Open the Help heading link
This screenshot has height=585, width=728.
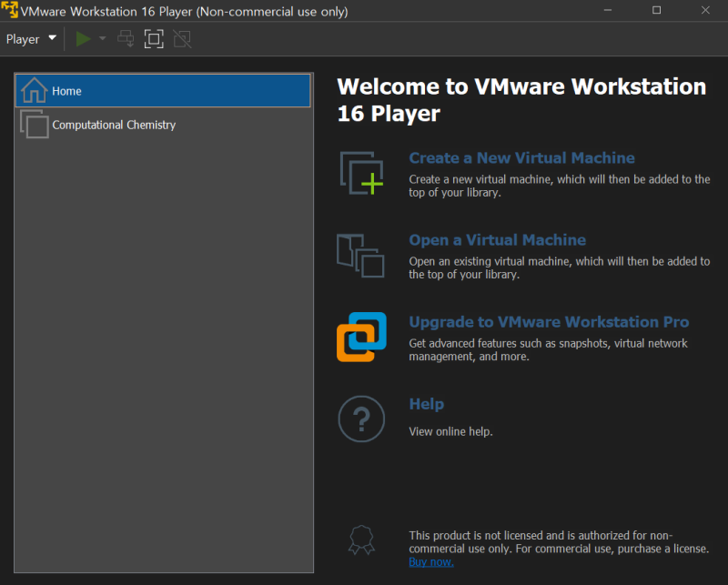click(x=426, y=404)
